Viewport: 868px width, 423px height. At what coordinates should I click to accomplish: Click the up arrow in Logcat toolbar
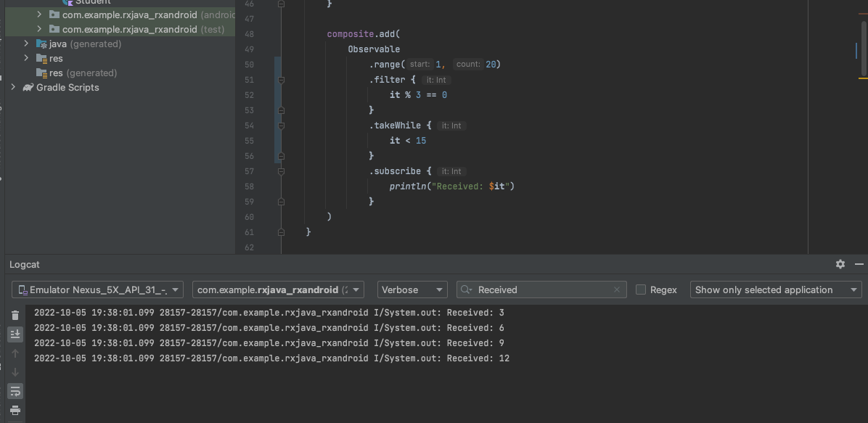[15, 353]
